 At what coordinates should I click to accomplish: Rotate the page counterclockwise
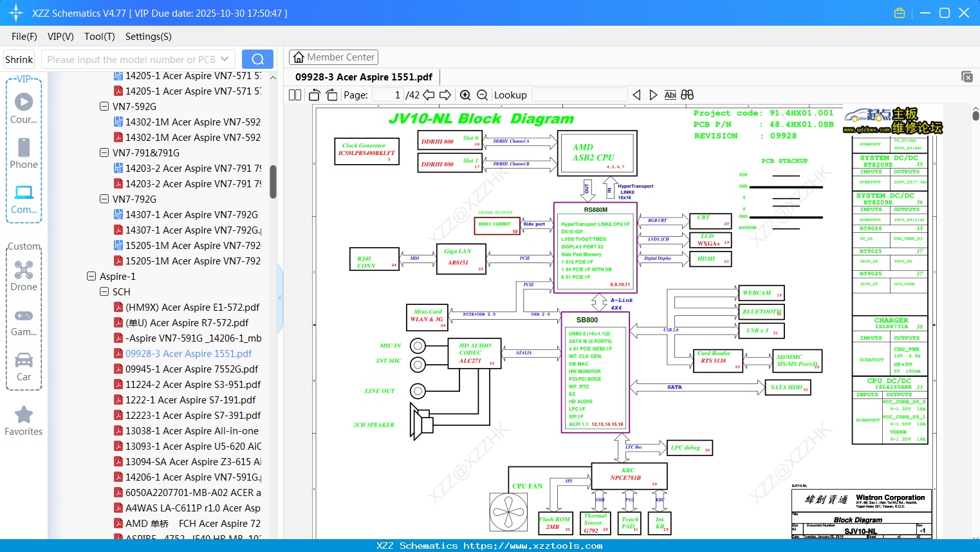point(315,95)
